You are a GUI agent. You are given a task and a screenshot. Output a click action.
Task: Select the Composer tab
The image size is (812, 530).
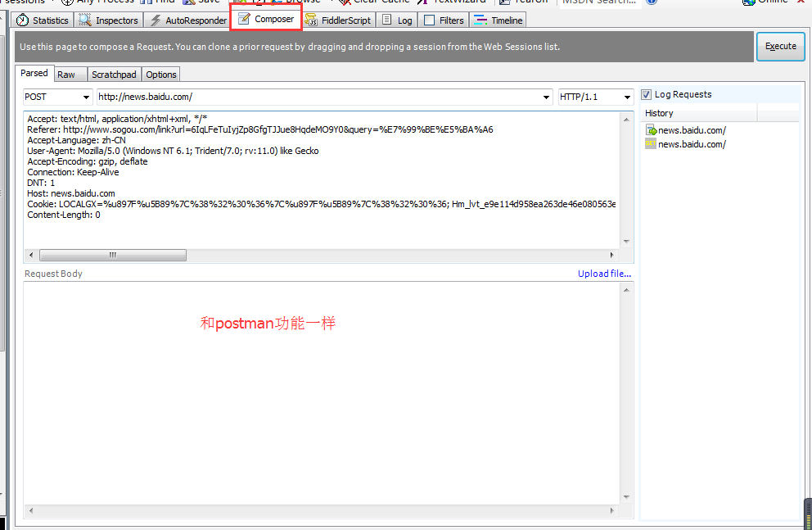click(x=266, y=19)
